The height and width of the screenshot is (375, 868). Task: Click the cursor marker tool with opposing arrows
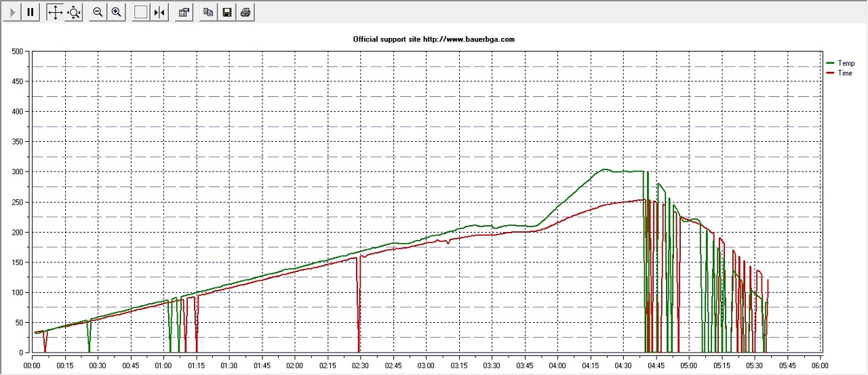[159, 12]
